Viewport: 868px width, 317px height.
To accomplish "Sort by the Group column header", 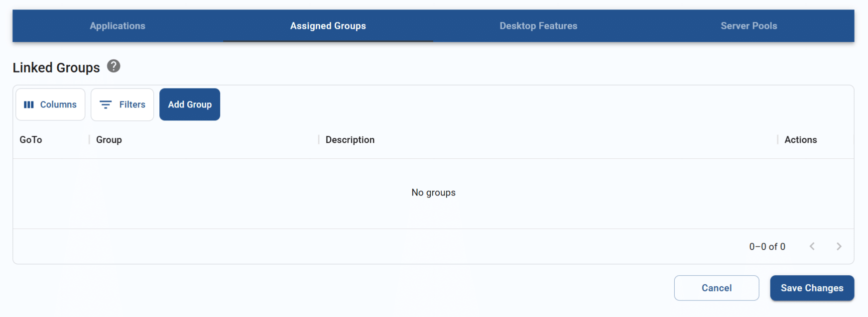I will tap(109, 140).
